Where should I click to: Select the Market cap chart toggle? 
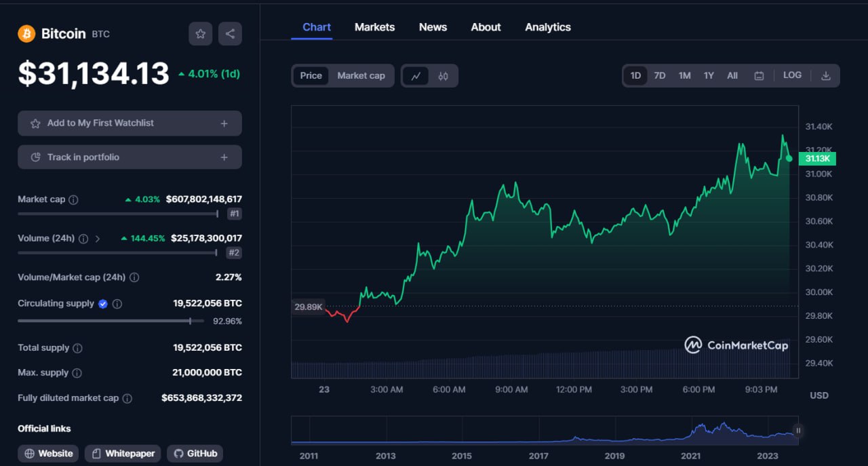(361, 76)
